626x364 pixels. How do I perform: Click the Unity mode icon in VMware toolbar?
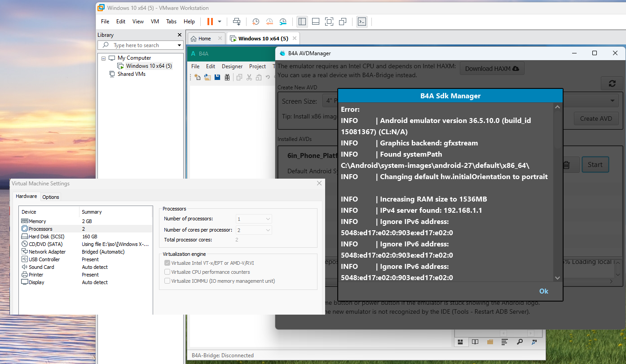(x=343, y=22)
